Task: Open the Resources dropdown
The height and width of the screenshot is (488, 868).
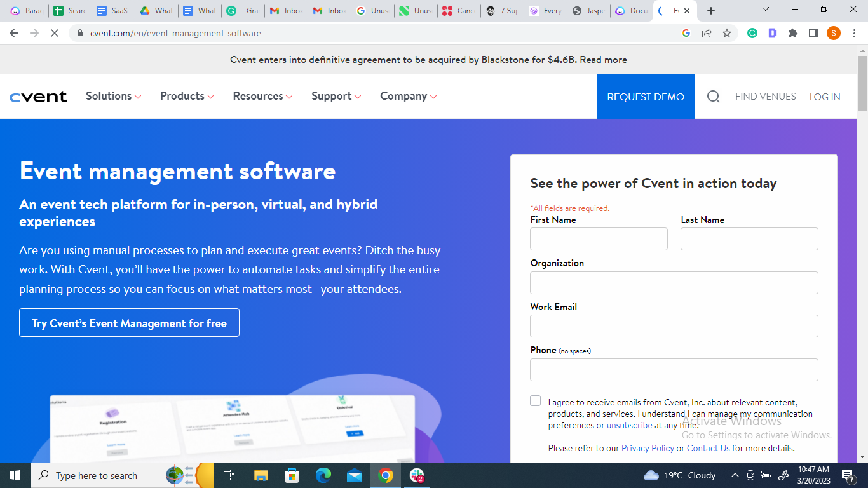Action: pyautogui.click(x=262, y=96)
